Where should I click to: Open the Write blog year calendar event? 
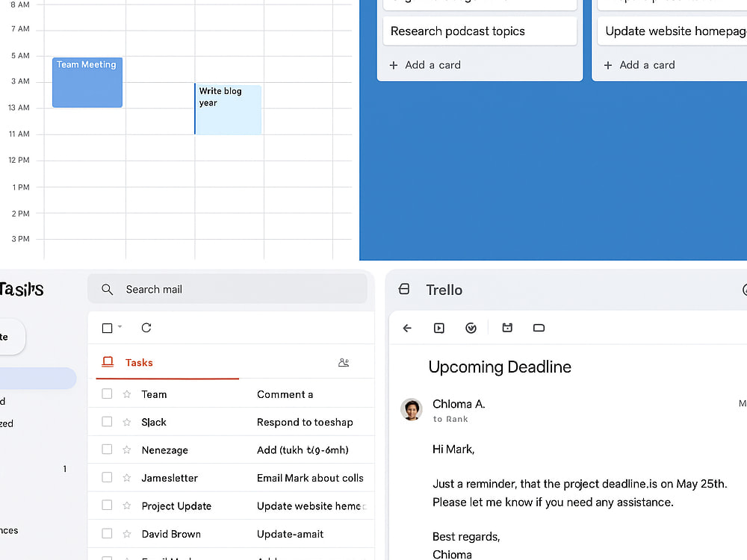click(x=228, y=109)
